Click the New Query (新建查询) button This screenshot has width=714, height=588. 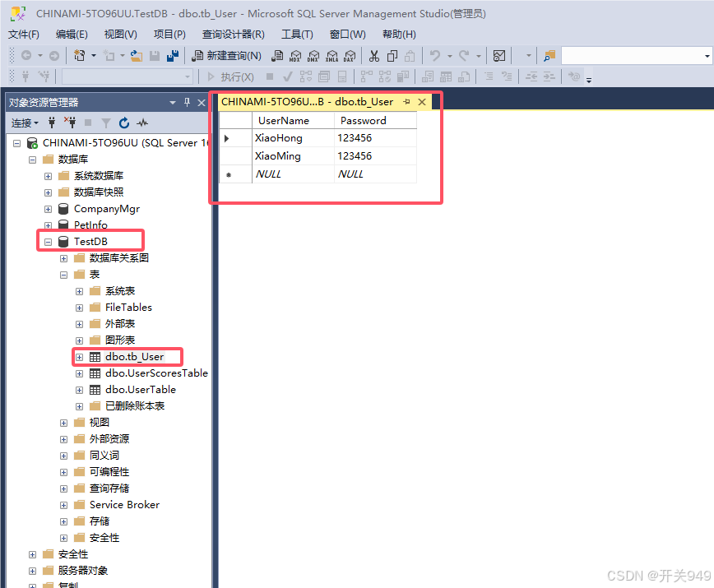pyautogui.click(x=226, y=56)
